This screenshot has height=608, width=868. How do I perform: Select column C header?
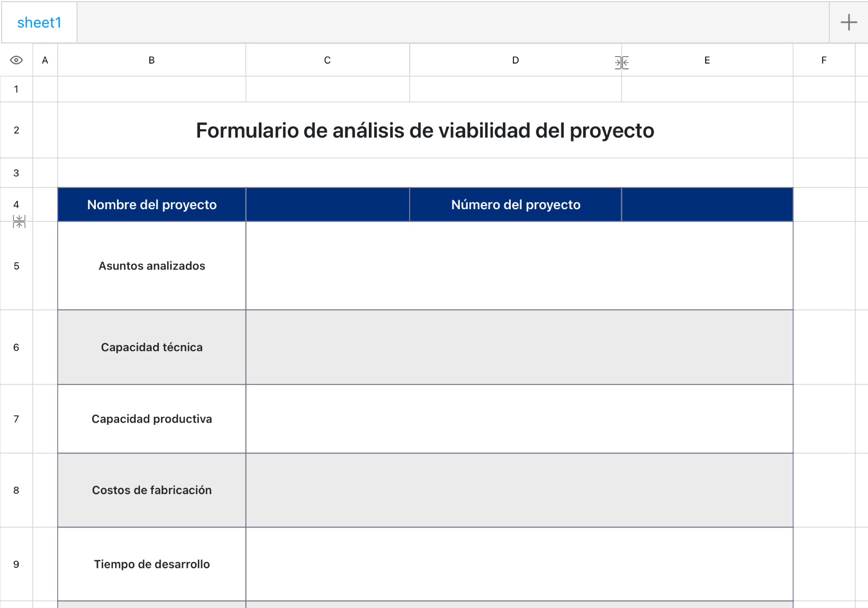(328, 60)
